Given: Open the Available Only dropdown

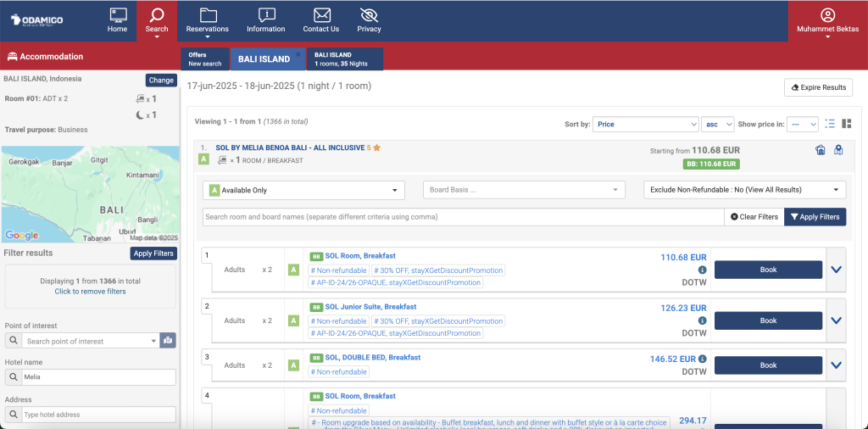Looking at the screenshot, I should pyautogui.click(x=304, y=190).
